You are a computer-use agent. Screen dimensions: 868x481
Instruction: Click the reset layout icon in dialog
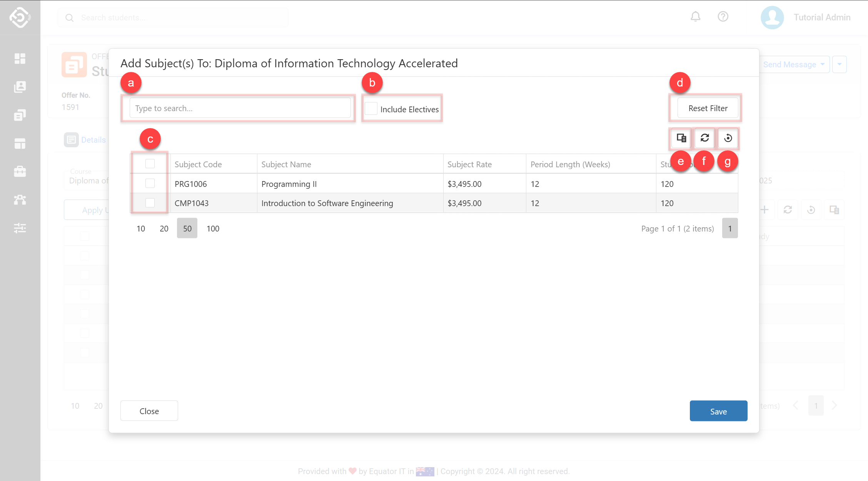[x=728, y=138]
